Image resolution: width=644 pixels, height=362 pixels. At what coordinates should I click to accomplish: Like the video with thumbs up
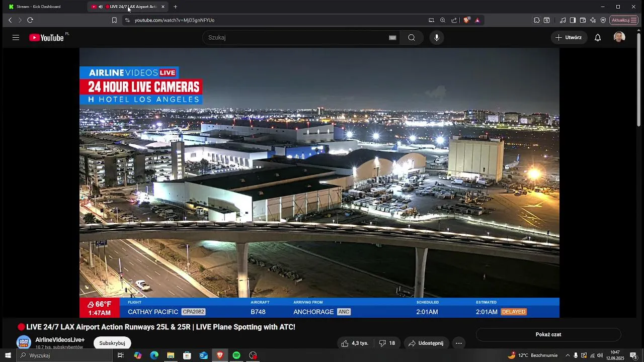pyautogui.click(x=355, y=343)
